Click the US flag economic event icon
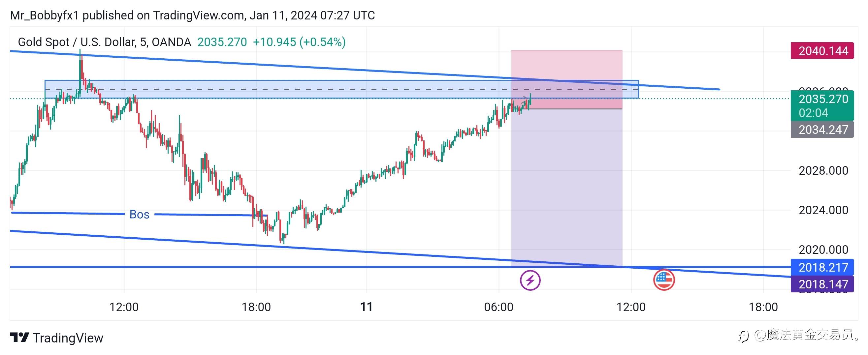The width and height of the screenshot is (868, 355). click(x=664, y=280)
